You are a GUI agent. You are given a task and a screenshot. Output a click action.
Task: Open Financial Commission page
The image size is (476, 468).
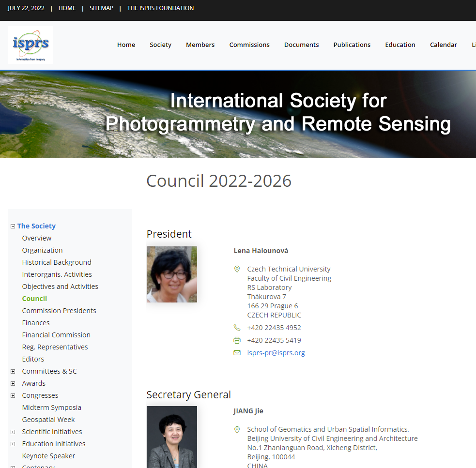click(57, 335)
